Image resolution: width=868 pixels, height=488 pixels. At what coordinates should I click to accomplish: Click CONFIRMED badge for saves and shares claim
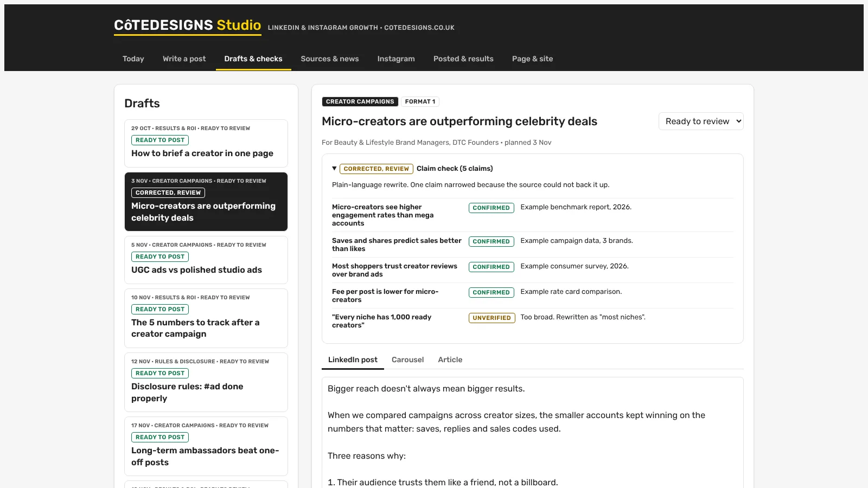(x=492, y=241)
